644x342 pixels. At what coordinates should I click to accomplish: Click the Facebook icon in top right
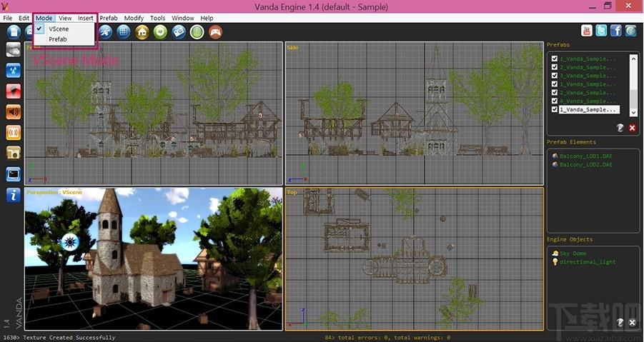pyautogui.click(x=615, y=31)
